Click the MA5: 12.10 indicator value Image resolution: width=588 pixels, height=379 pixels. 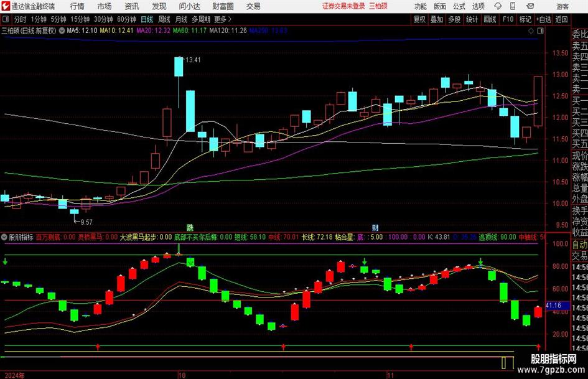click(82, 30)
